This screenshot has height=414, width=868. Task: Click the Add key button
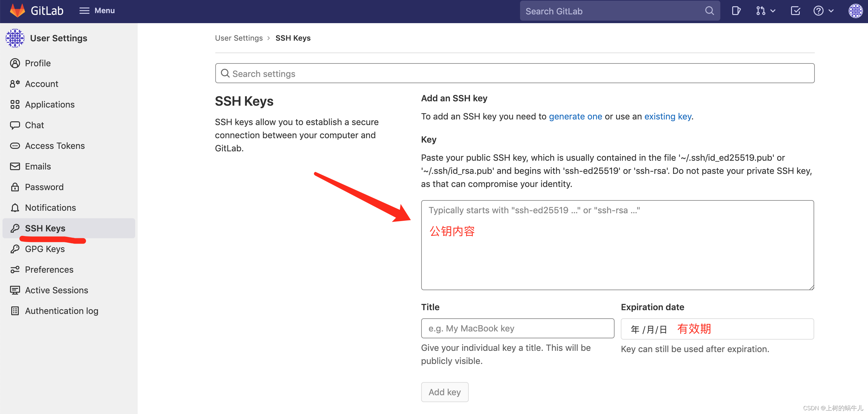445,392
